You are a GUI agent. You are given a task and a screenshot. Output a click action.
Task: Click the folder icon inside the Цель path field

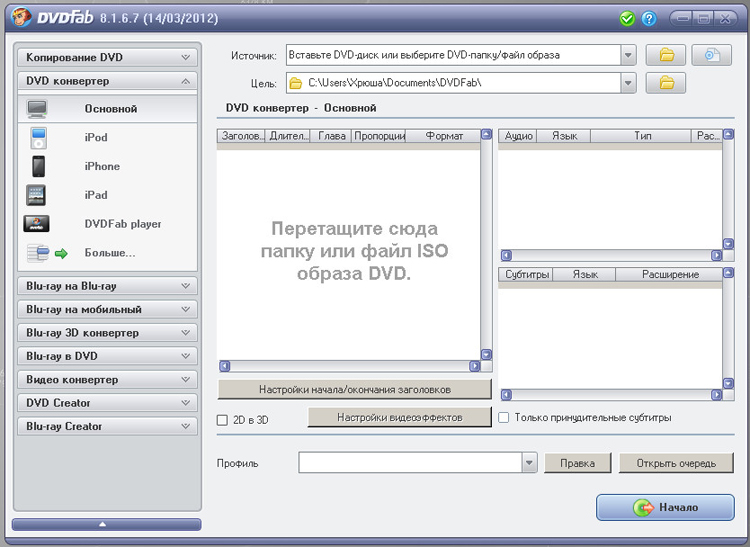click(x=296, y=83)
